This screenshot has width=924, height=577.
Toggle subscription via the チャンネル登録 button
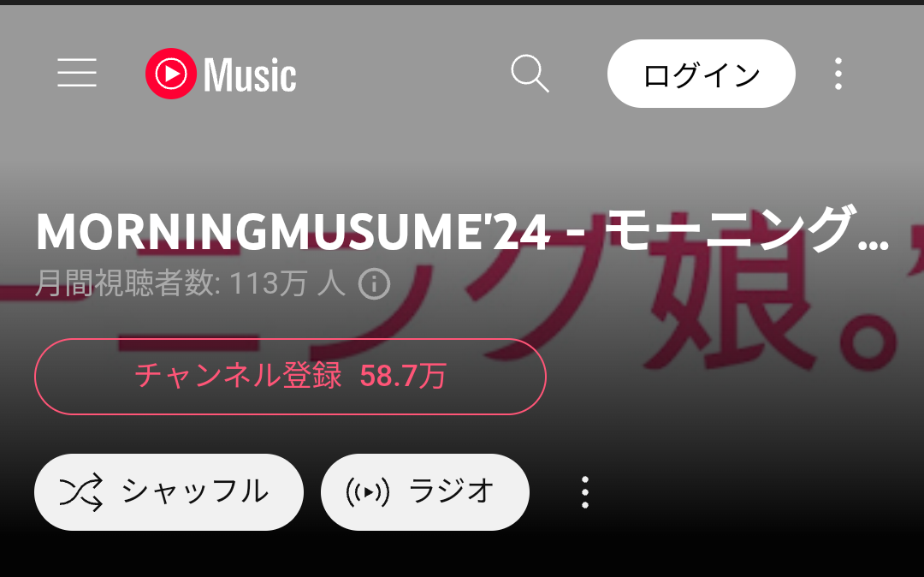[x=291, y=377]
